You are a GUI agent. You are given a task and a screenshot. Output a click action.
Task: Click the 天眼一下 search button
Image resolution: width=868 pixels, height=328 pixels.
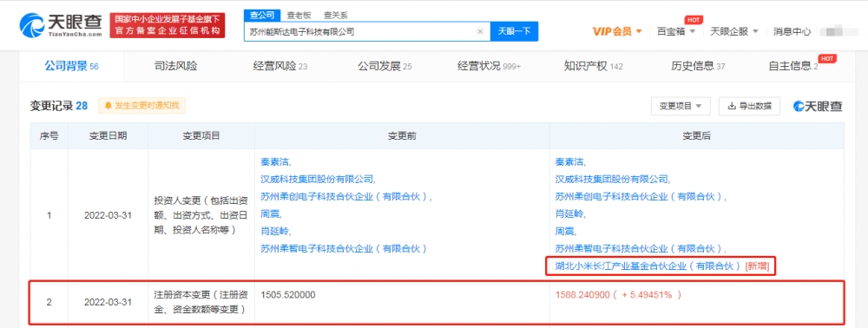coord(514,31)
